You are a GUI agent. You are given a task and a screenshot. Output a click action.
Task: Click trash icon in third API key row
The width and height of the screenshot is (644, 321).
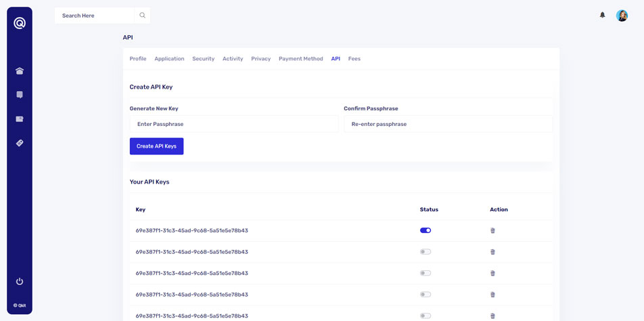click(x=492, y=273)
